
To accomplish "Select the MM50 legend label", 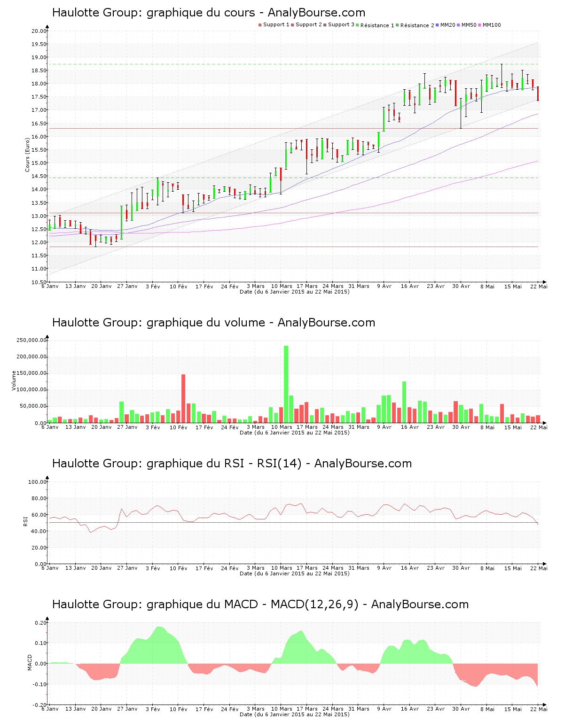I will [469, 25].
